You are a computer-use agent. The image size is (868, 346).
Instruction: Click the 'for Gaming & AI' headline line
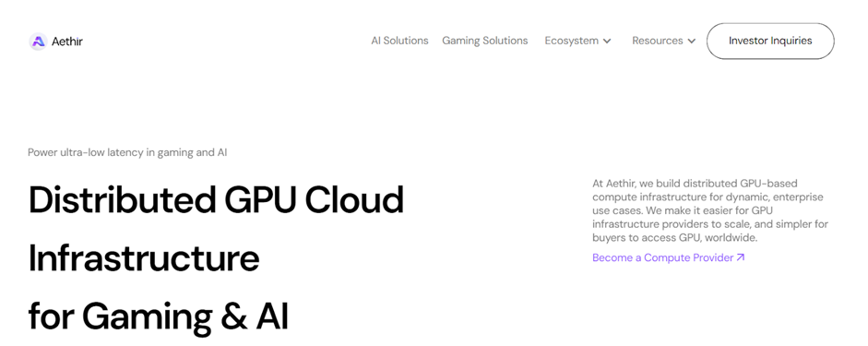159,317
